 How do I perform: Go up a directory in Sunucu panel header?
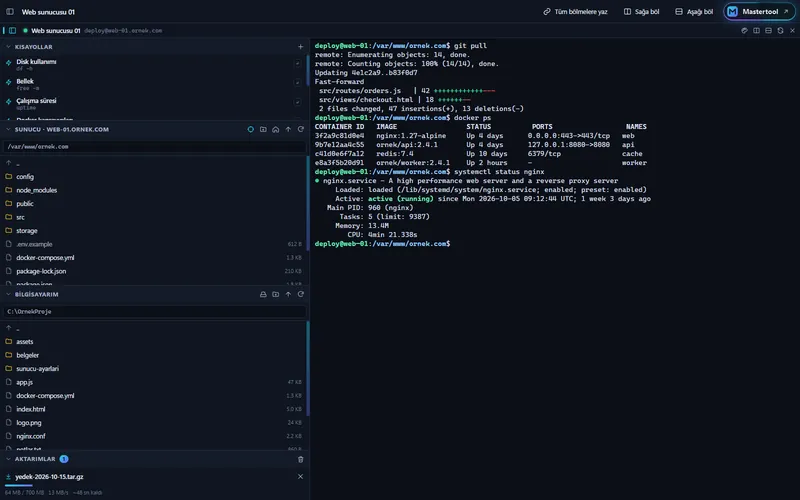click(288, 130)
